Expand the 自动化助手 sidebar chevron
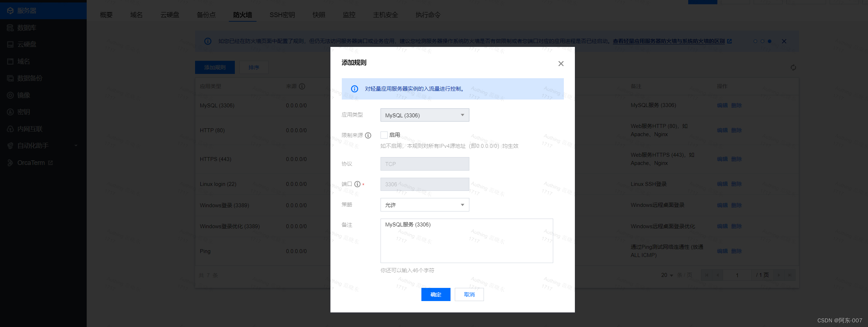This screenshot has width=868, height=327. (x=76, y=146)
